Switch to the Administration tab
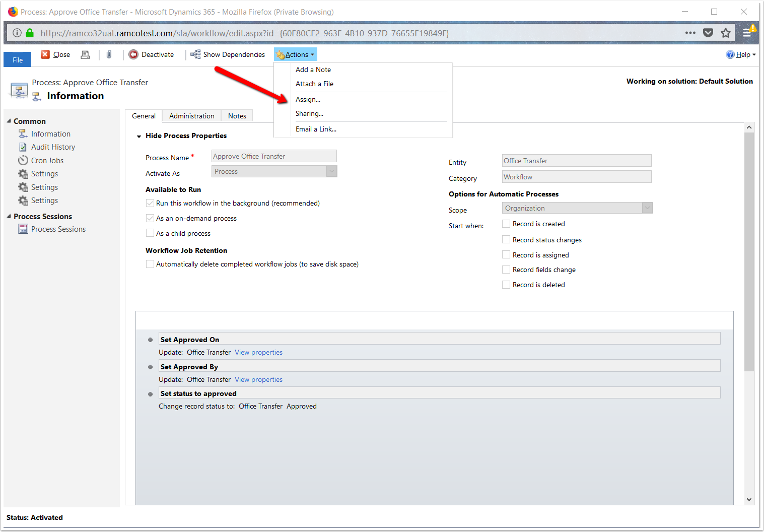764x532 pixels. [x=192, y=116]
